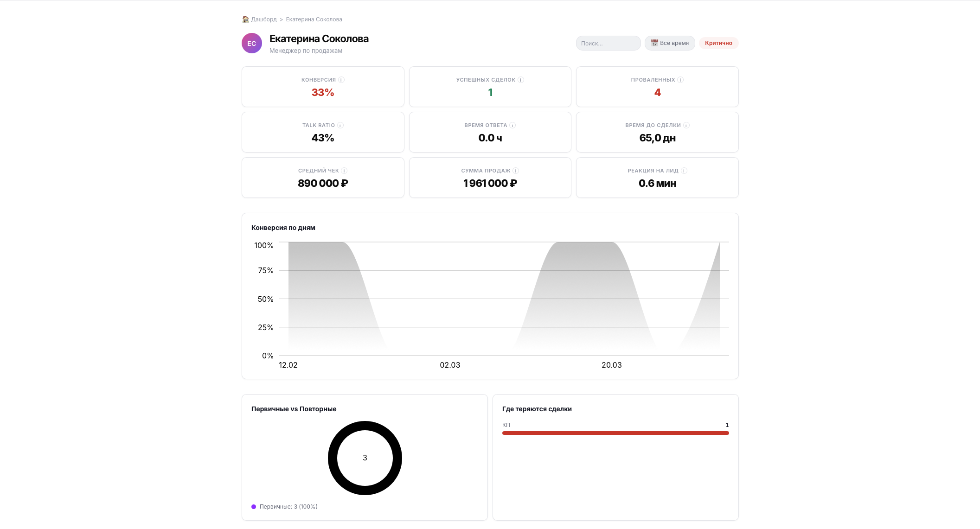Focus the Поиск search field
The width and height of the screenshot is (980, 529).
click(x=608, y=43)
